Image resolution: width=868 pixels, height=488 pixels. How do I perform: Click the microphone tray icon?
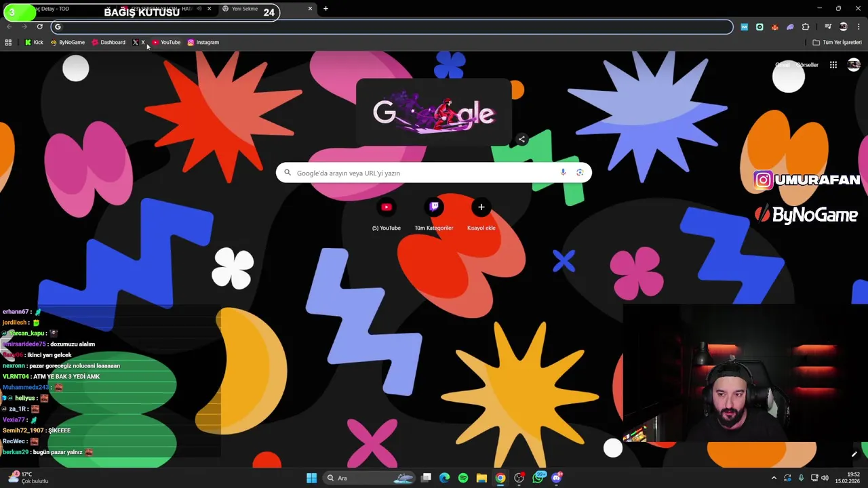[801, 478]
